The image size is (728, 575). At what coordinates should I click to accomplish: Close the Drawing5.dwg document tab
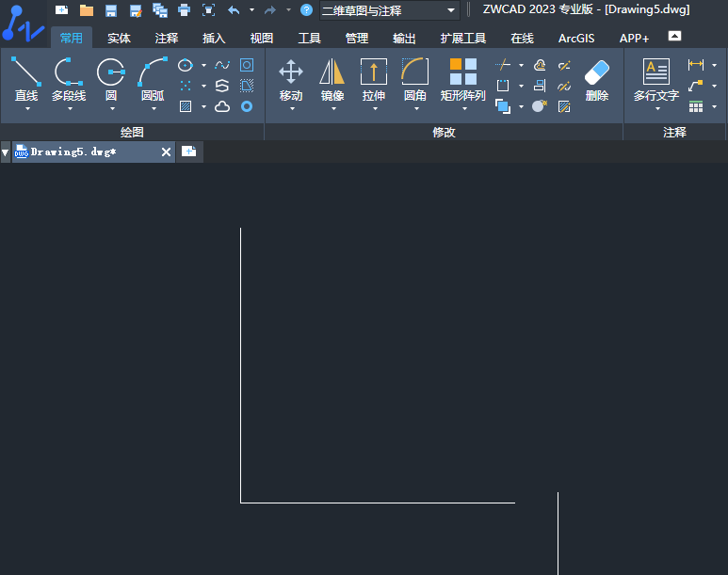pos(166,152)
